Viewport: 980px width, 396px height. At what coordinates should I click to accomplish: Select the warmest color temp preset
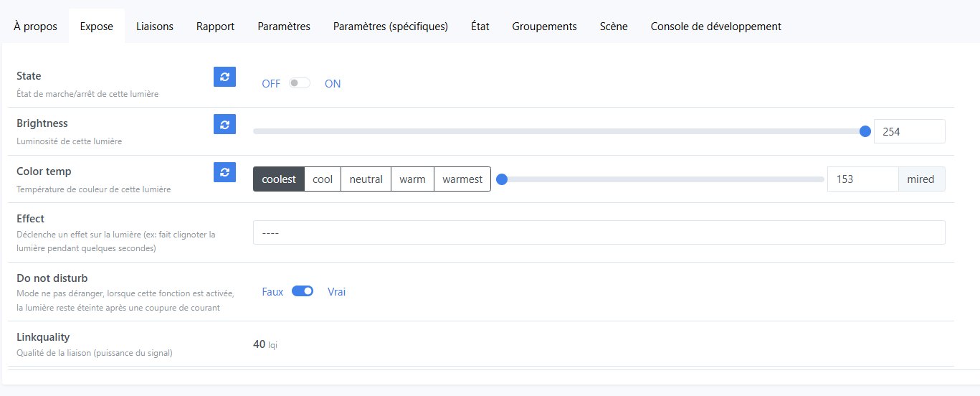tap(462, 179)
